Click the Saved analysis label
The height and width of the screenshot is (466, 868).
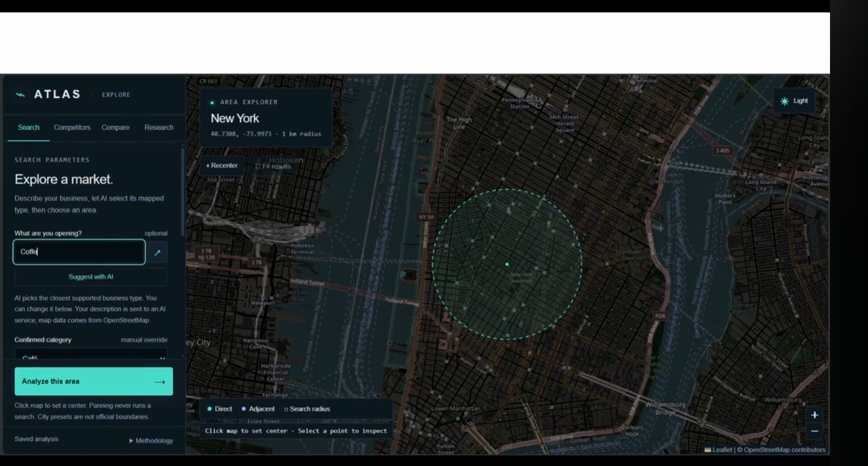tap(36, 439)
